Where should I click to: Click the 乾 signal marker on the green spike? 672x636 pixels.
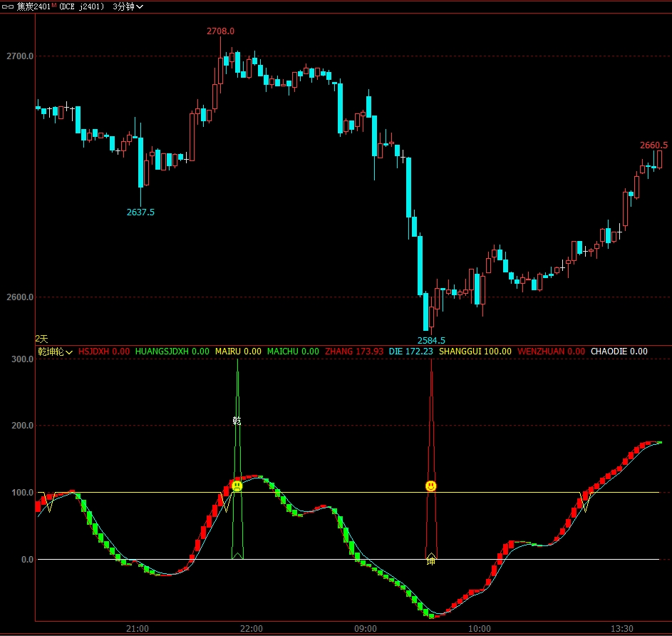pos(237,421)
